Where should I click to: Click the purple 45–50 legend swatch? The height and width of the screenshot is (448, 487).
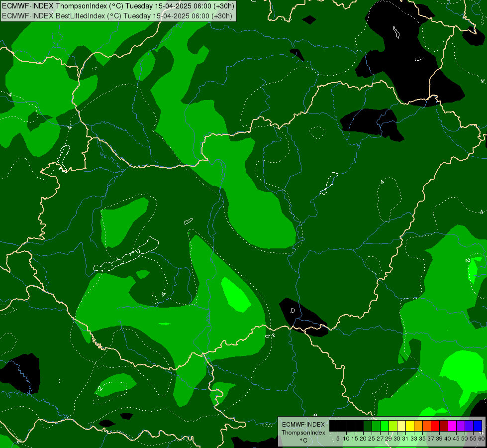pos(461,426)
